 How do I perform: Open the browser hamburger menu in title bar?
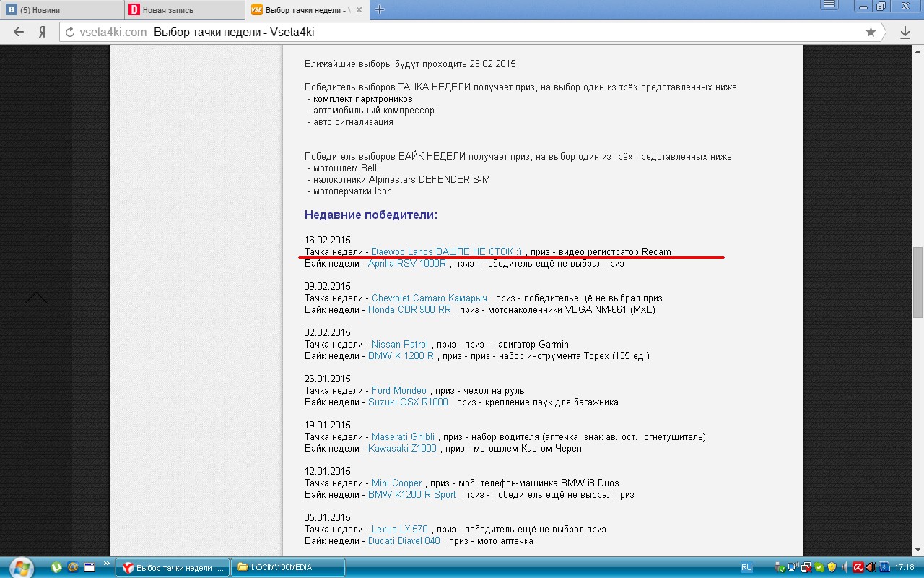pos(830,5)
